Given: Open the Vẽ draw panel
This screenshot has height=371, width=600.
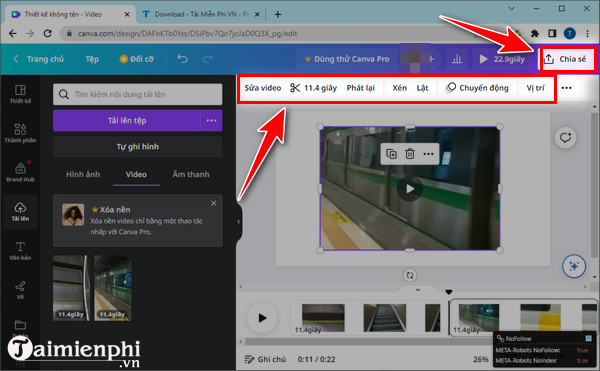Looking at the screenshot, I should (20, 290).
